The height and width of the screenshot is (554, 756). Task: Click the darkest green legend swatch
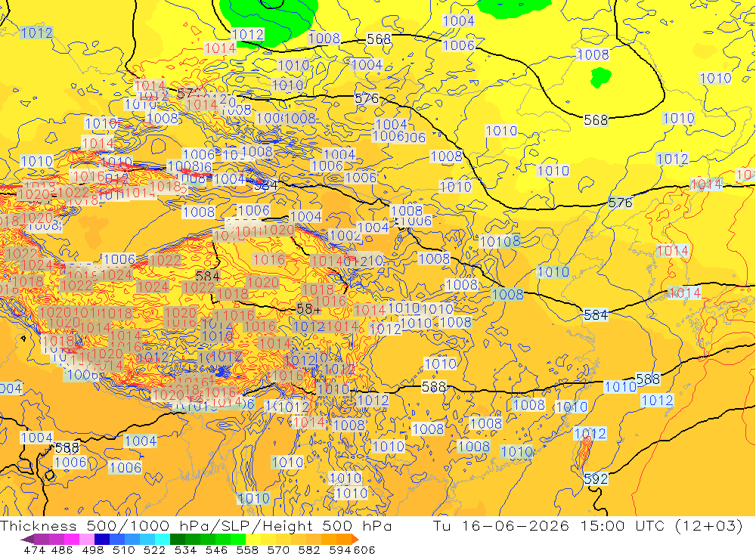click(x=177, y=539)
